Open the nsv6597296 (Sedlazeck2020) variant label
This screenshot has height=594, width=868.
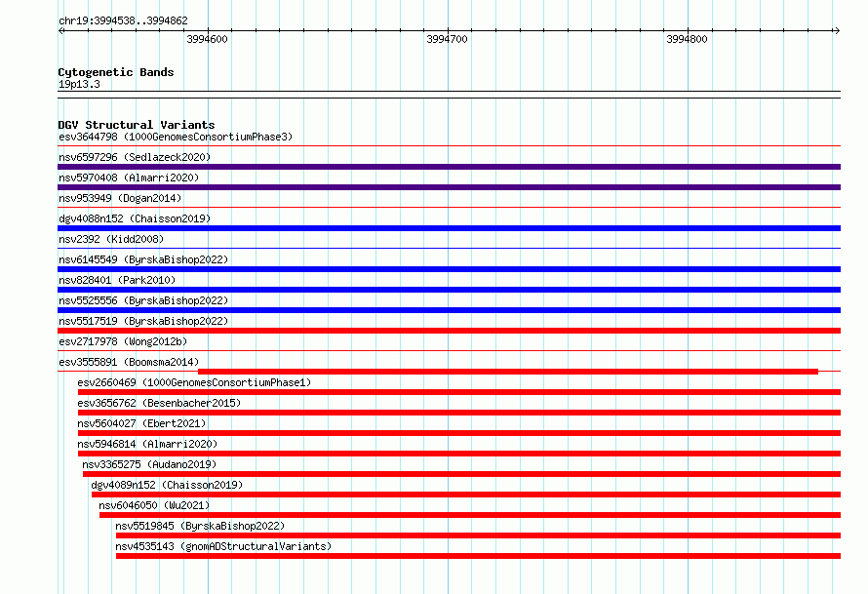135,157
